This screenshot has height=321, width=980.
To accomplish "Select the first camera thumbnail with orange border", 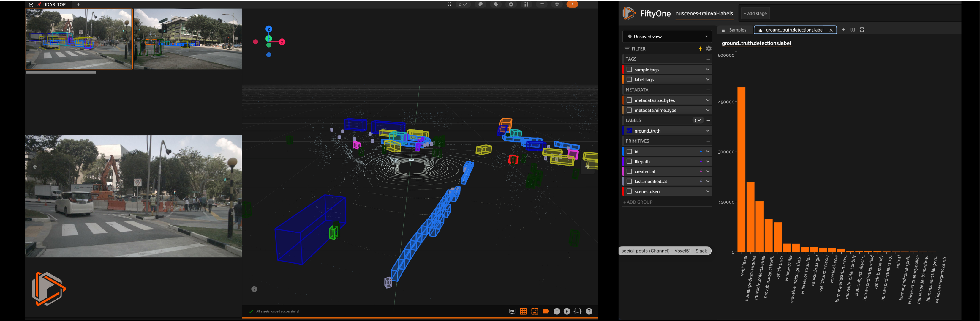I will pyautogui.click(x=79, y=39).
